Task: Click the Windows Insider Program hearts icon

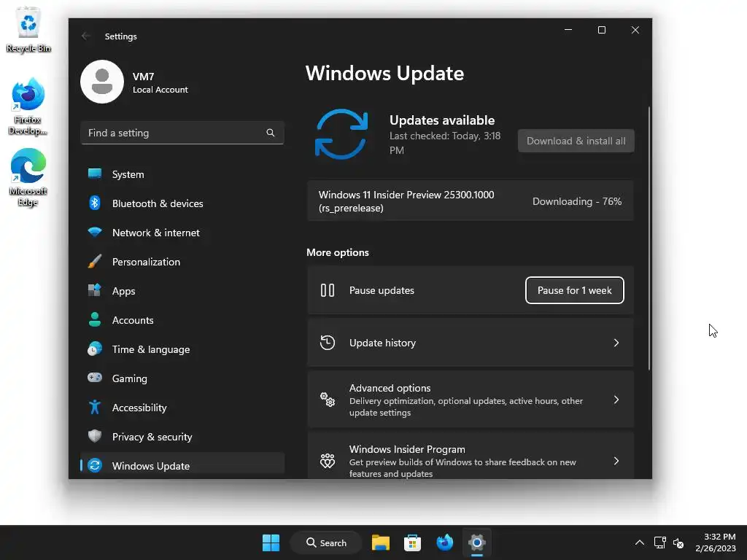Action: (x=328, y=461)
